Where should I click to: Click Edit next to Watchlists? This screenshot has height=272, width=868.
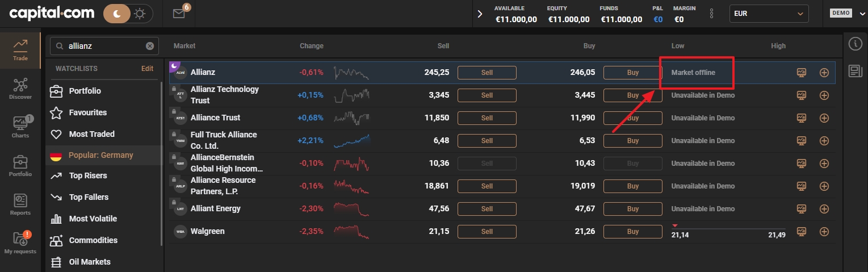(148, 69)
